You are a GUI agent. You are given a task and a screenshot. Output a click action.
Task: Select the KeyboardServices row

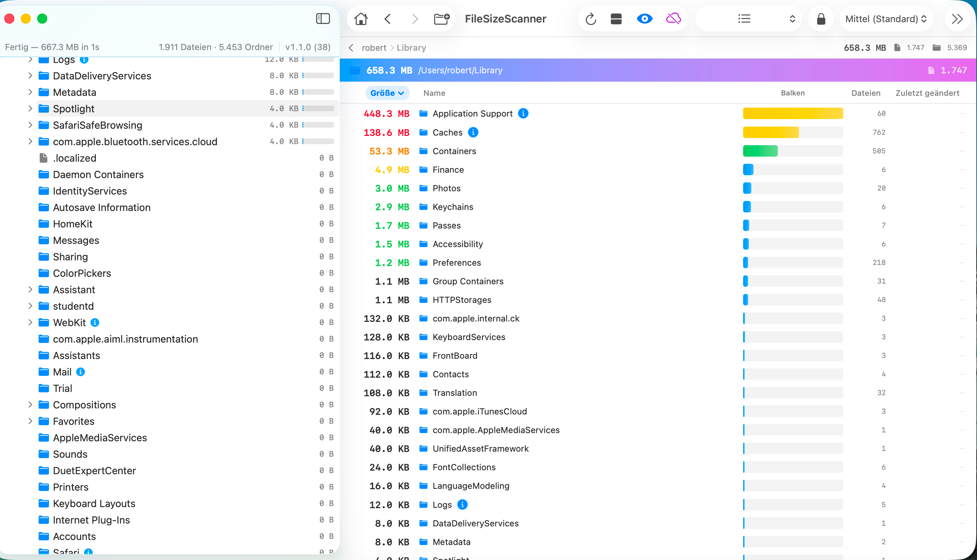pos(658,337)
